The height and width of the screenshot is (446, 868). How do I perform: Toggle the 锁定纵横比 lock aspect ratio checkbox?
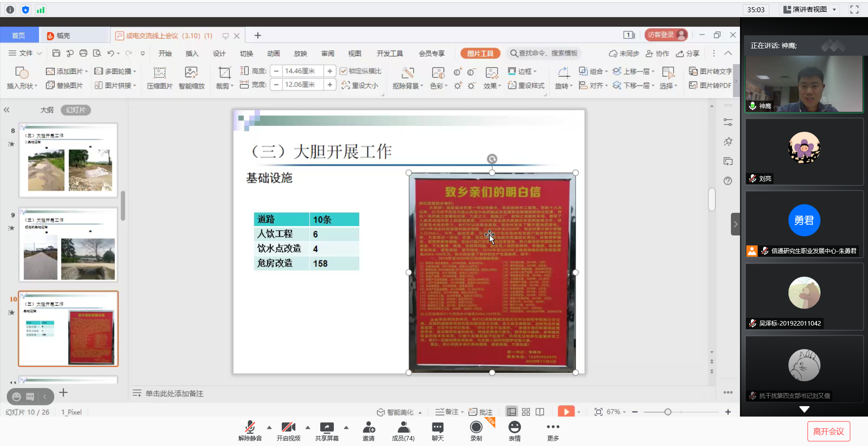click(343, 71)
